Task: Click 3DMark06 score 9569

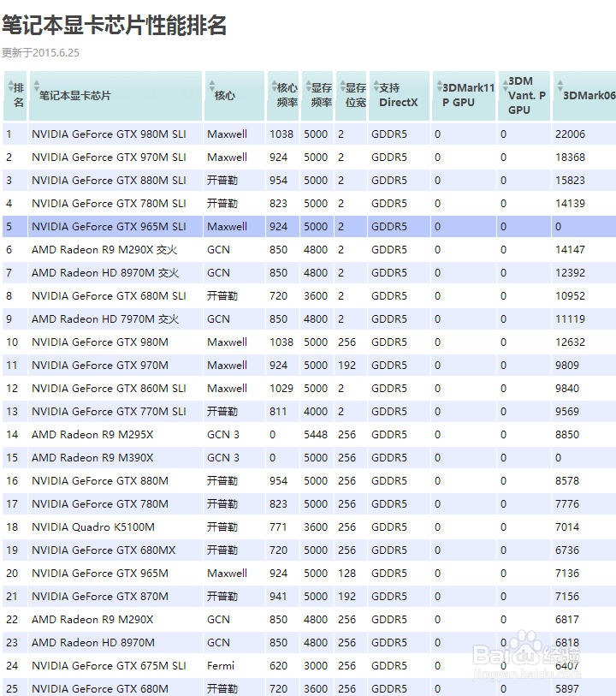Action: (x=566, y=412)
